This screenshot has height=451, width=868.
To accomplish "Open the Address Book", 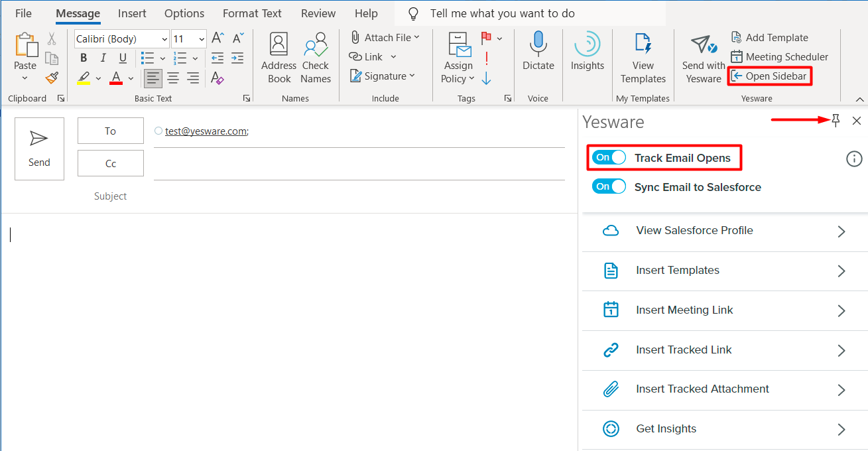I will click(x=279, y=46).
